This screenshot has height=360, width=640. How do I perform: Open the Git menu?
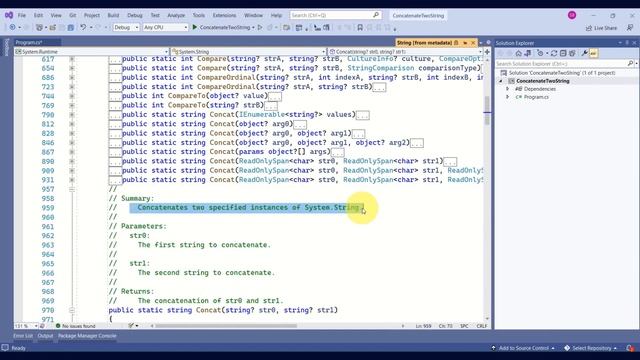pos(73,15)
